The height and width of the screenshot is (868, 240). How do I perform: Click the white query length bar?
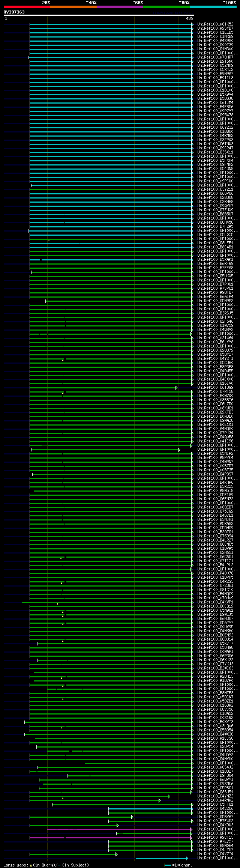99,15
